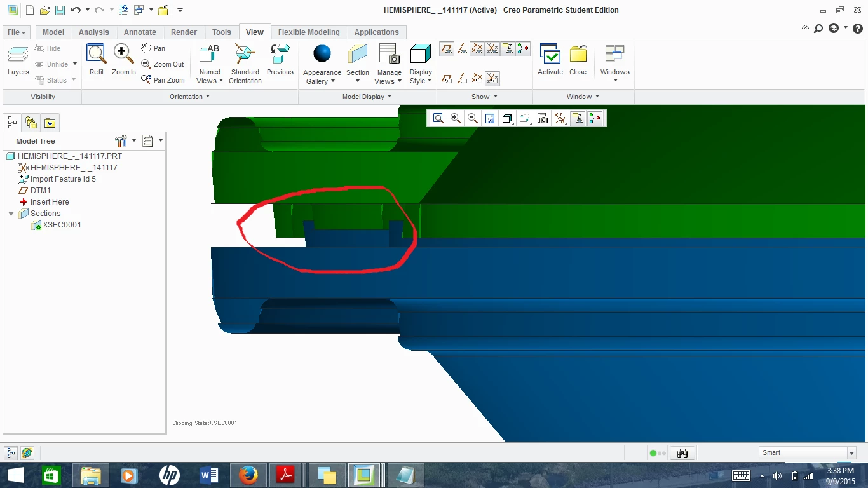Open the File menu
Screen dimensions: 868x488
(16, 32)
